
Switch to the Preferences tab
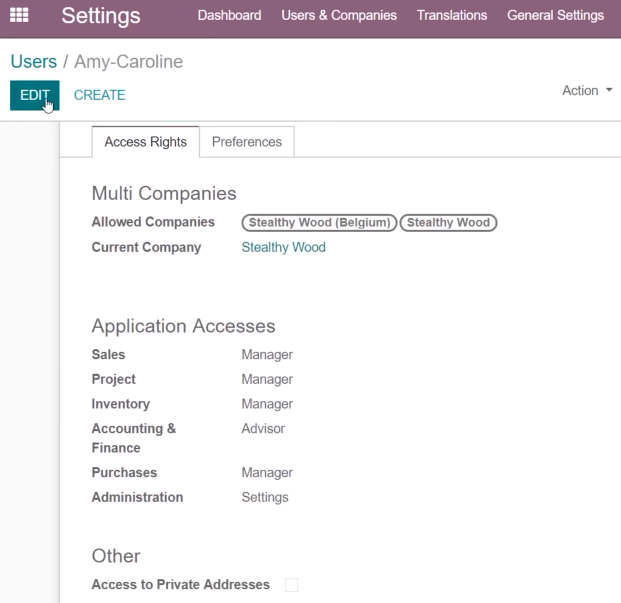(x=247, y=142)
